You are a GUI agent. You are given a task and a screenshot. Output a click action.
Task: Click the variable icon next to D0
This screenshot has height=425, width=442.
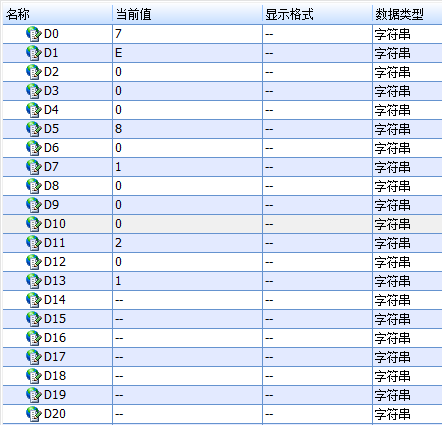34,34
